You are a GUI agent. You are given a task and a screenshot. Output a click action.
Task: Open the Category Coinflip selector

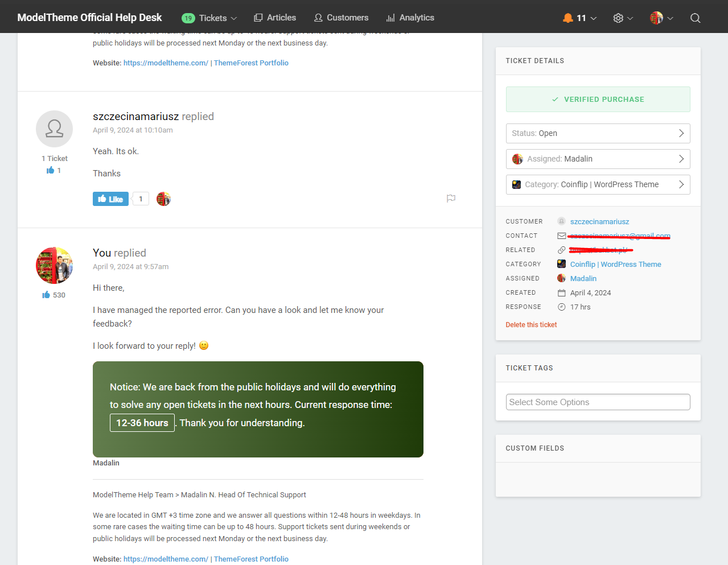click(598, 184)
